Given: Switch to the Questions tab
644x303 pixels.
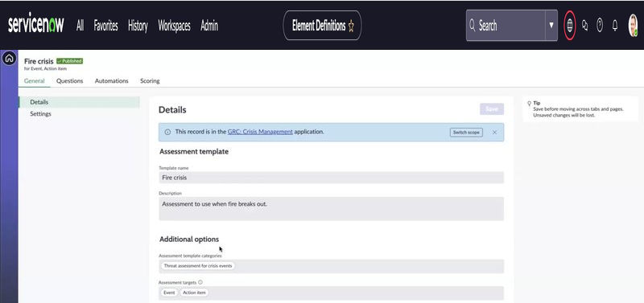Looking at the screenshot, I should click(x=70, y=80).
